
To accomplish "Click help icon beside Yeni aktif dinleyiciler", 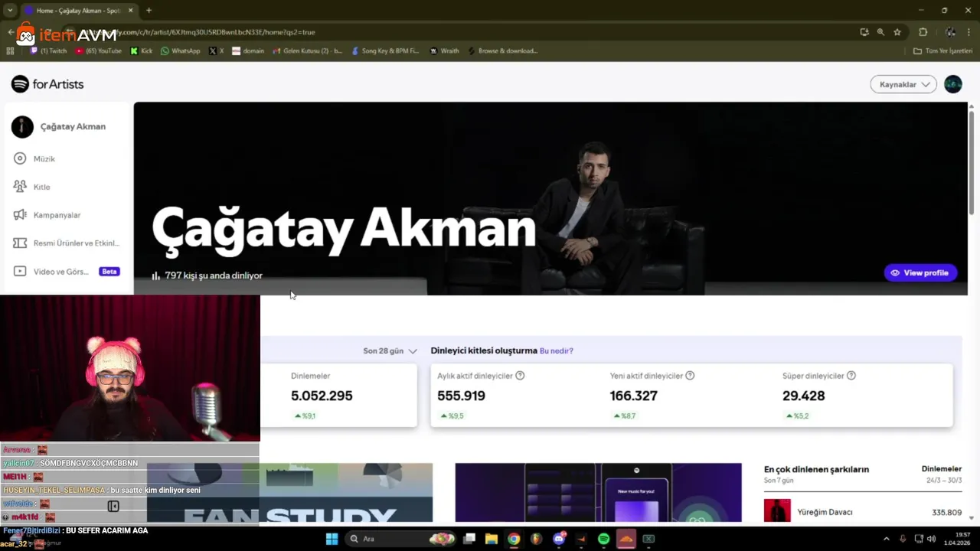I will pos(690,376).
